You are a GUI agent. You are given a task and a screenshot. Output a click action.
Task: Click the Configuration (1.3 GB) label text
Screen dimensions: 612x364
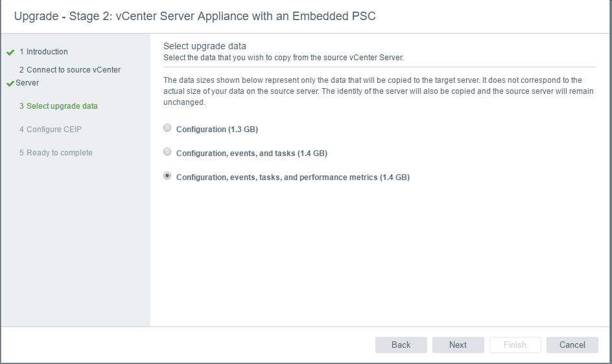pos(217,130)
